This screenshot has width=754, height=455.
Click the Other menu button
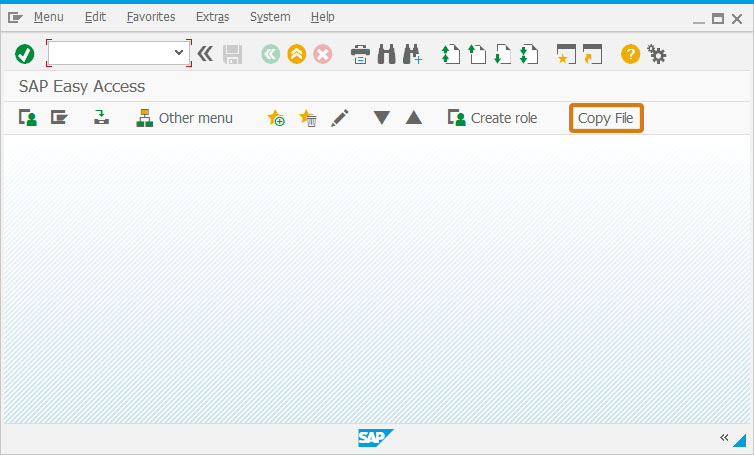185,118
